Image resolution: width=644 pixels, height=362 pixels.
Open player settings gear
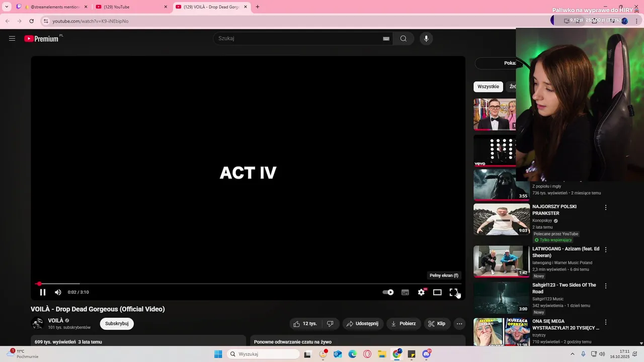[421, 292]
